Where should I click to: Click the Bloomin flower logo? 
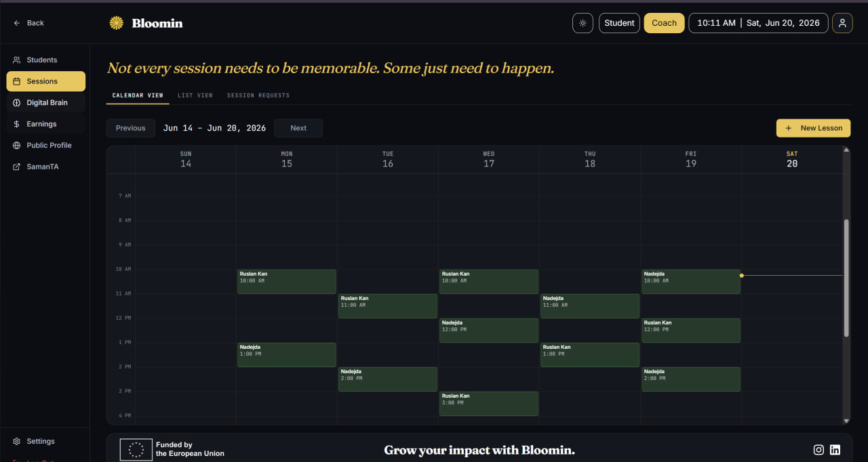(x=117, y=23)
